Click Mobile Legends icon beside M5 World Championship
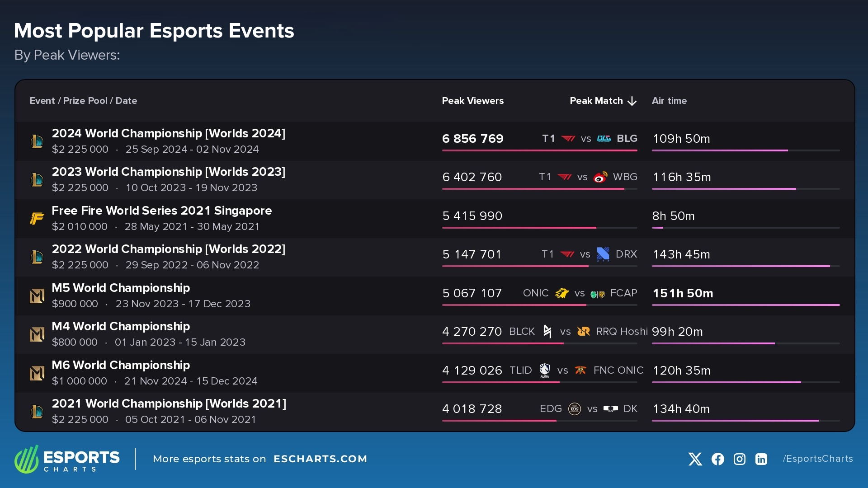868x488 pixels. pyautogui.click(x=37, y=296)
